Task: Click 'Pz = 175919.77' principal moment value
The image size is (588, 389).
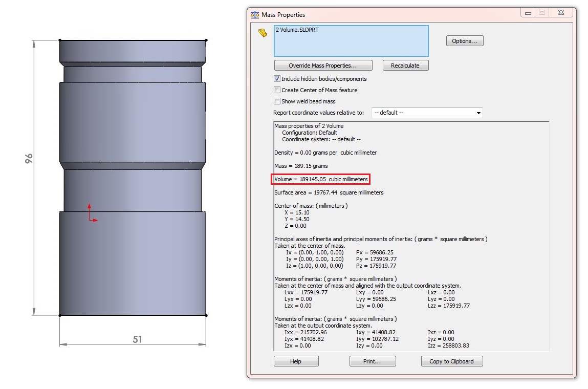Action: (376, 266)
